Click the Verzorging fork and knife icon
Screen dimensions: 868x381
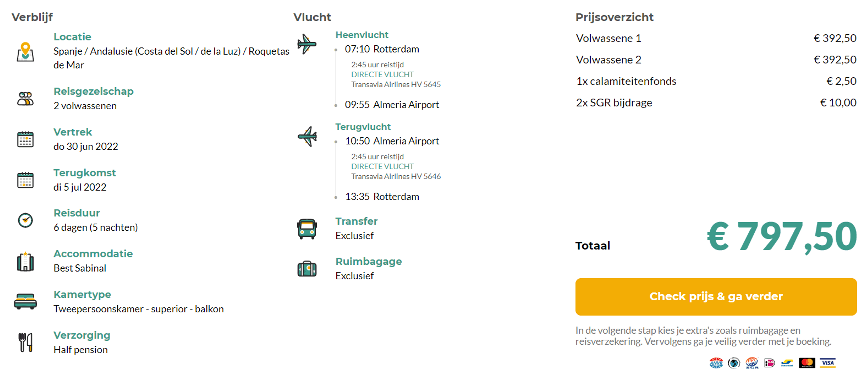coord(25,342)
